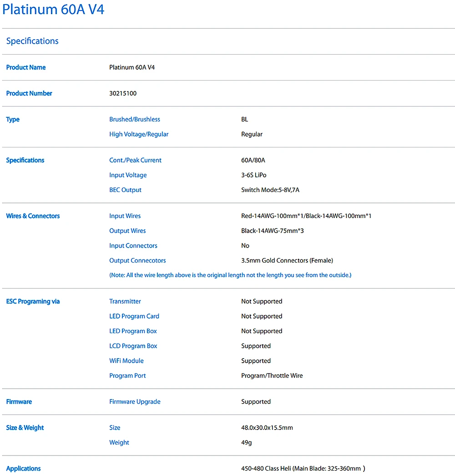Select the 'Regular' value
Viewport: 455px width, 476px height.
252,134
